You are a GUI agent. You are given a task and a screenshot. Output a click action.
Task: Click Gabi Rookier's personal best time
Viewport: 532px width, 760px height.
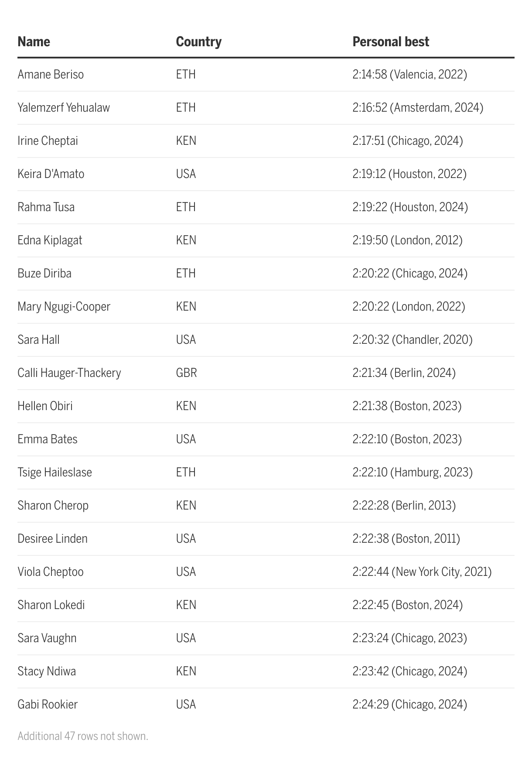409,705
